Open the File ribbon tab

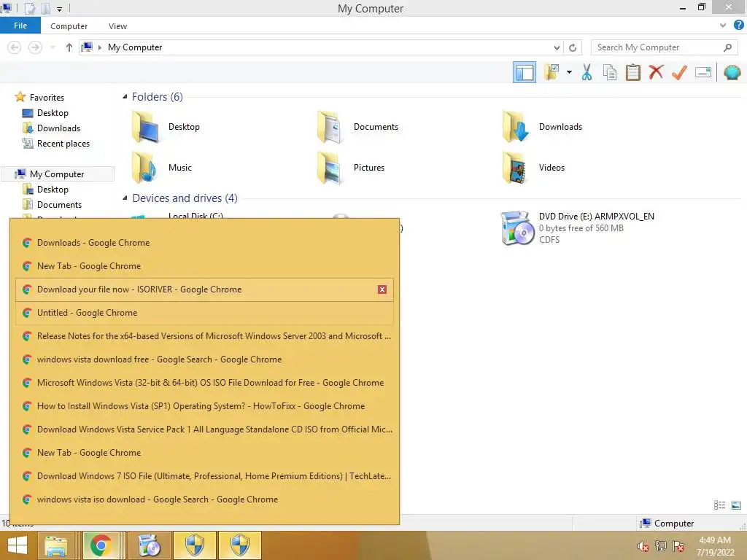pyautogui.click(x=20, y=26)
